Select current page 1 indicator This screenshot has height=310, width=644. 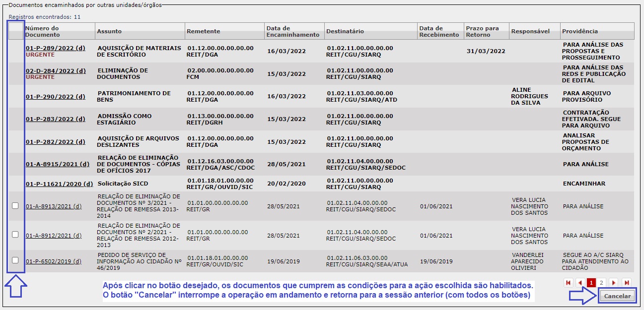coord(591,283)
